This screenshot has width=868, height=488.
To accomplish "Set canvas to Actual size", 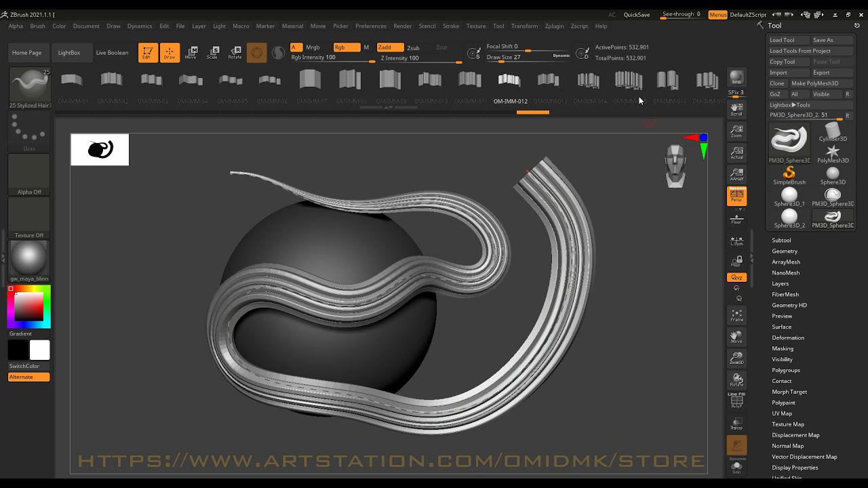I will pos(736,152).
